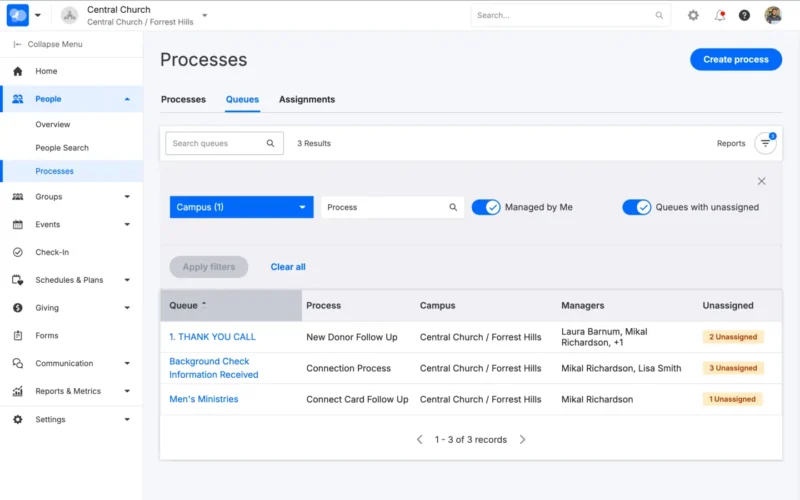The height and width of the screenshot is (500, 800).
Task: Click magnifier icon in Search queues
Action: tap(270, 143)
